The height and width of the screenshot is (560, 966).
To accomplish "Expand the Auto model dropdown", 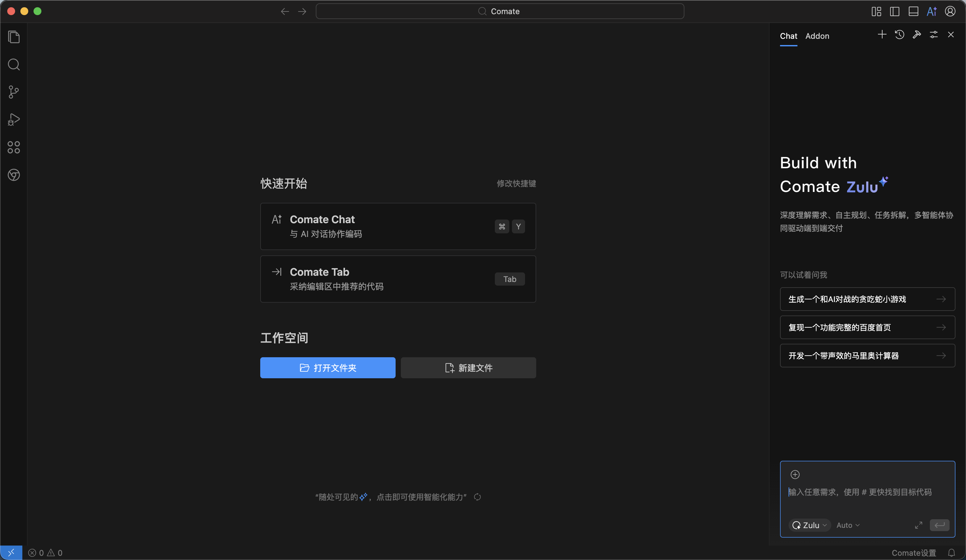I will pyautogui.click(x=848, y=525).
